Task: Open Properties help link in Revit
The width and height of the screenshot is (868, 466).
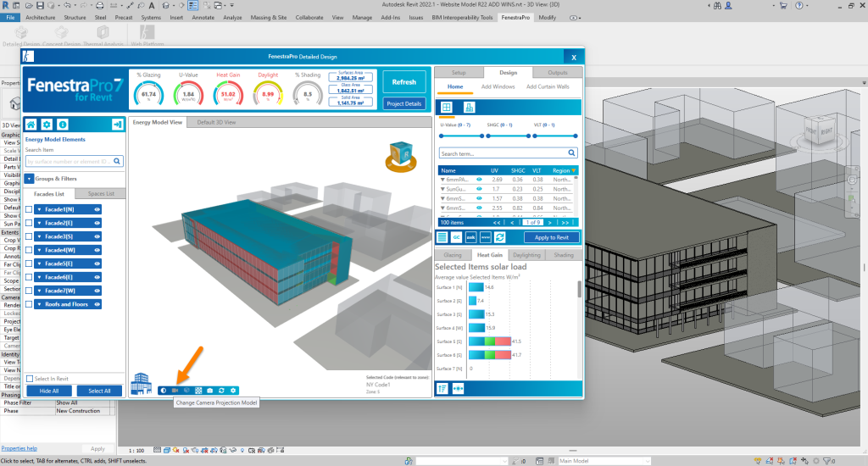Action: [x=19, y=448]
